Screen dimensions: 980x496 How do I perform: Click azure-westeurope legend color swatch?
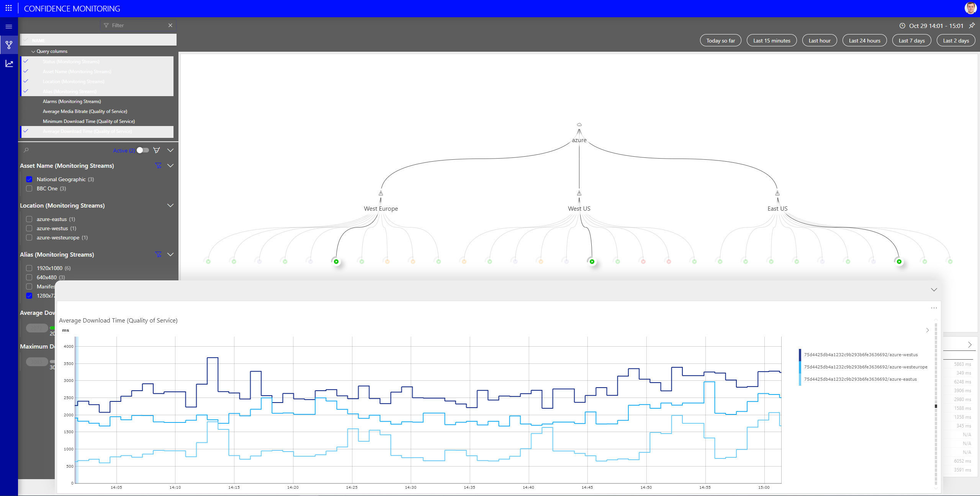[x=800, y=367]
